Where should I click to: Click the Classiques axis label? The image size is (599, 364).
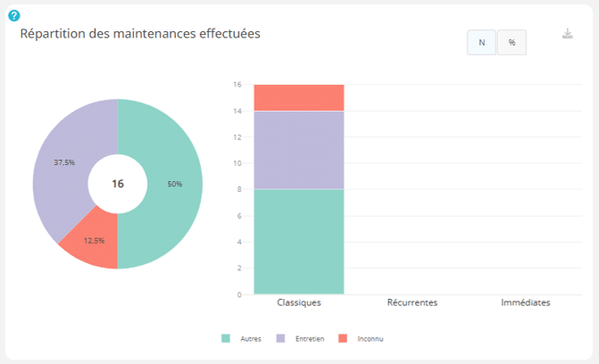coord(299,302)
